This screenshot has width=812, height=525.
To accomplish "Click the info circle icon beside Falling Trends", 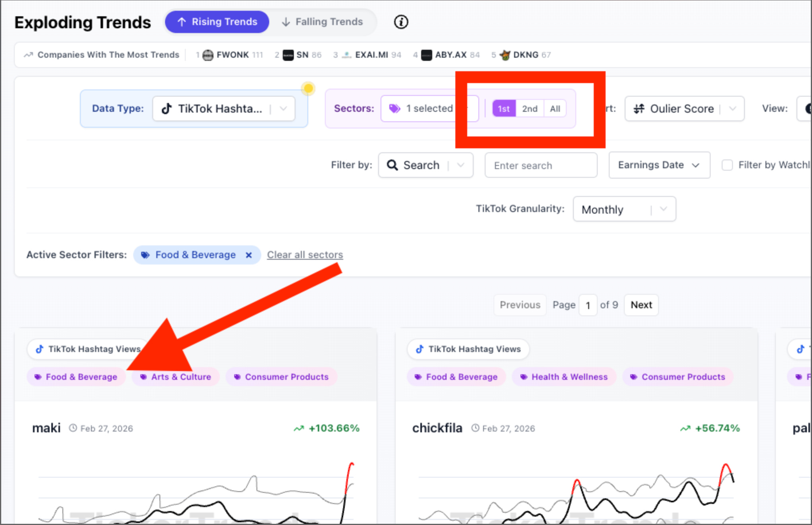I will pyautogui.click(x=401, y=22).
